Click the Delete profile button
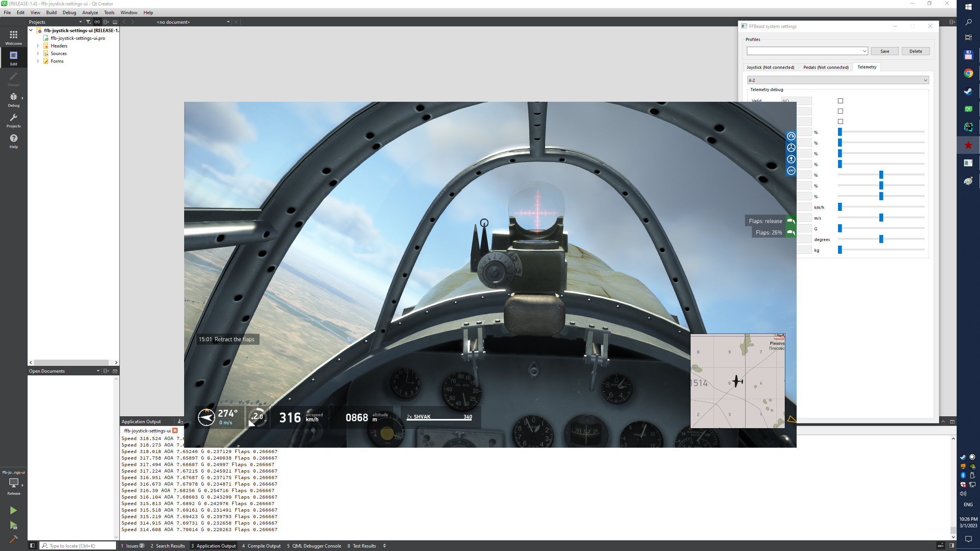Image resolution: width=980 pixels, height=551 pixels. point(916,51)
